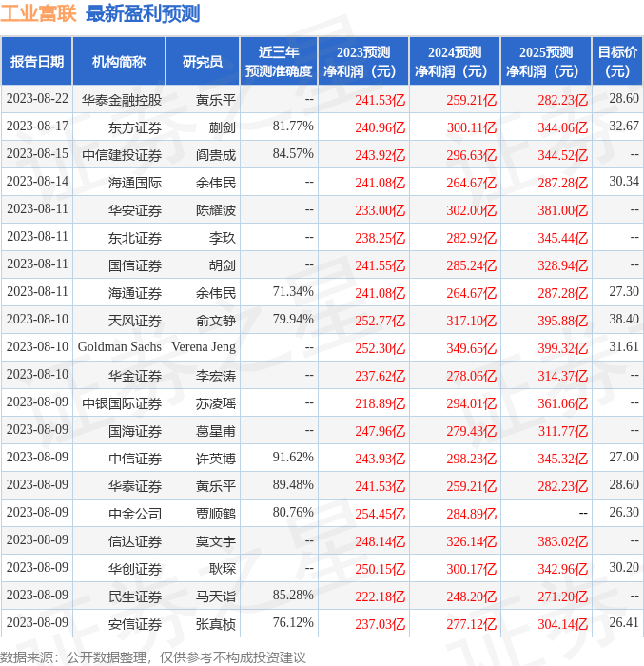Viewport: 644px width, 666px height.
Task: Click the 数据来源 footnote text
Action: click(153, 657)
